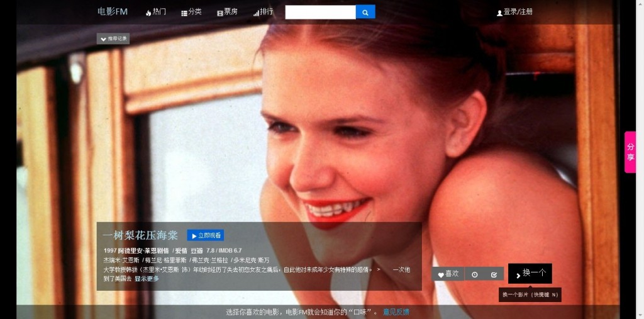Click the 电影FM site logo

pos(113,11)
